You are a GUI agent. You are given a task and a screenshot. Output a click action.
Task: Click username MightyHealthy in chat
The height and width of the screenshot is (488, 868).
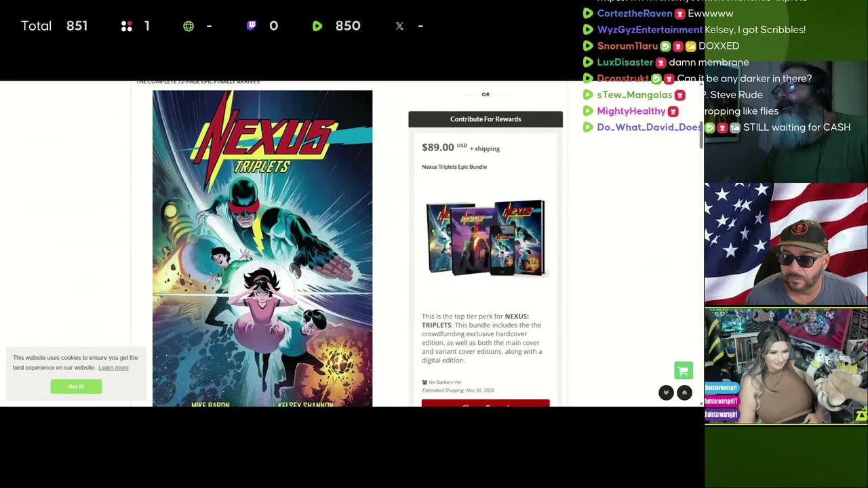[631, 111]
